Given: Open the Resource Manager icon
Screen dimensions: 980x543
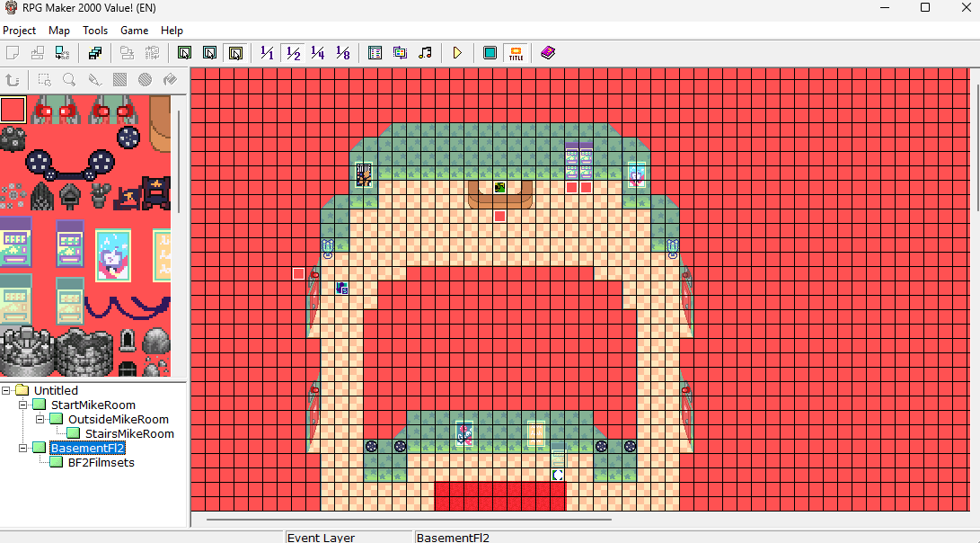Looking at the screenshot, I should (400, 53).
